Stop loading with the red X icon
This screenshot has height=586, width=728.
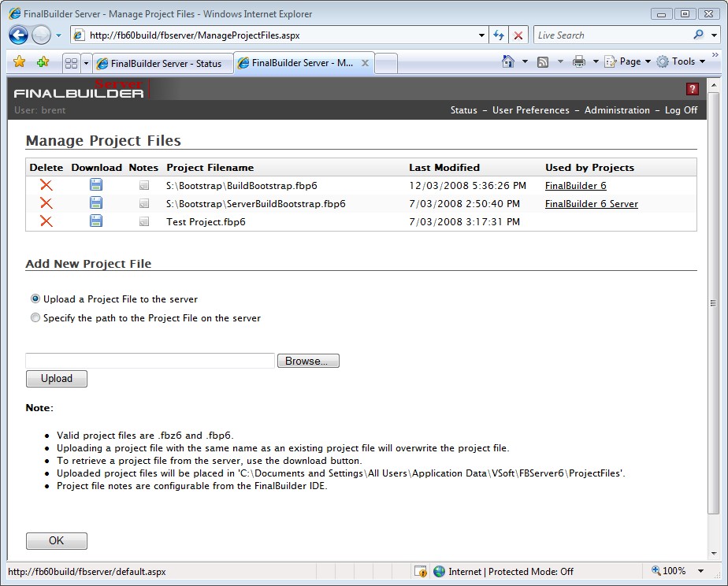click(518, 35)
